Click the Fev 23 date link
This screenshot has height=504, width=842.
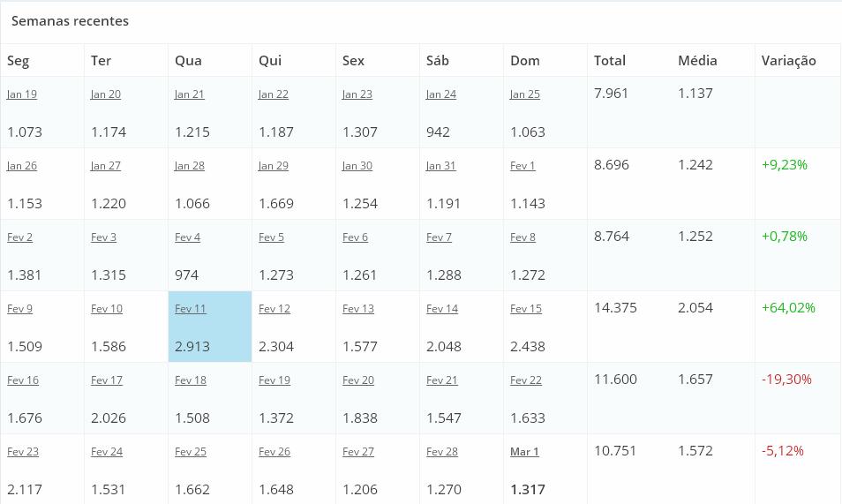[x=23, y=451]
